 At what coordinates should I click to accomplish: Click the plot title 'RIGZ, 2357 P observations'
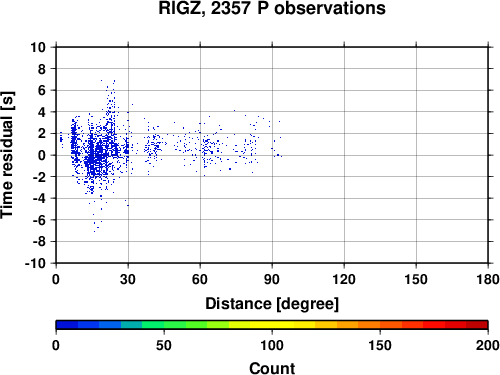(x=272, y=8)
